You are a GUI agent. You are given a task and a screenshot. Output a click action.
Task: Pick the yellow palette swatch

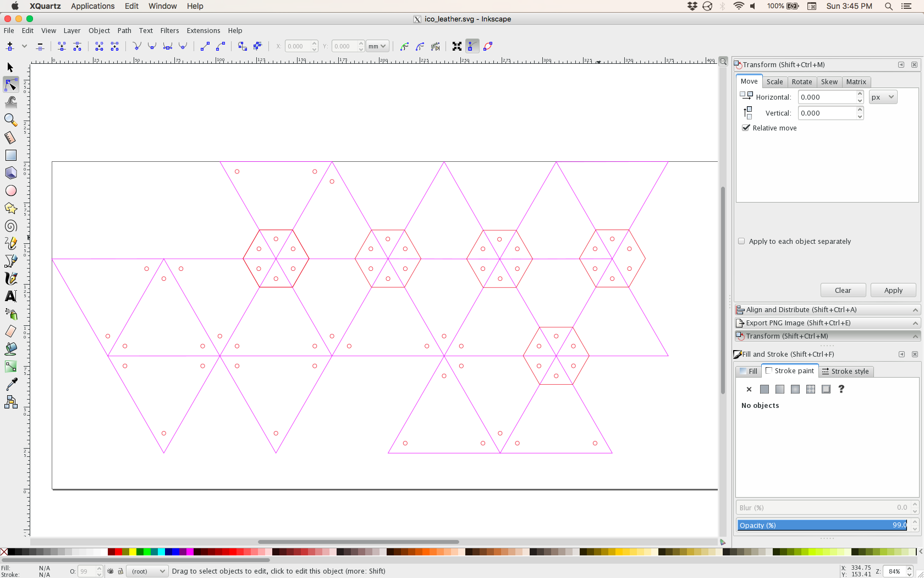pos(133,552)
